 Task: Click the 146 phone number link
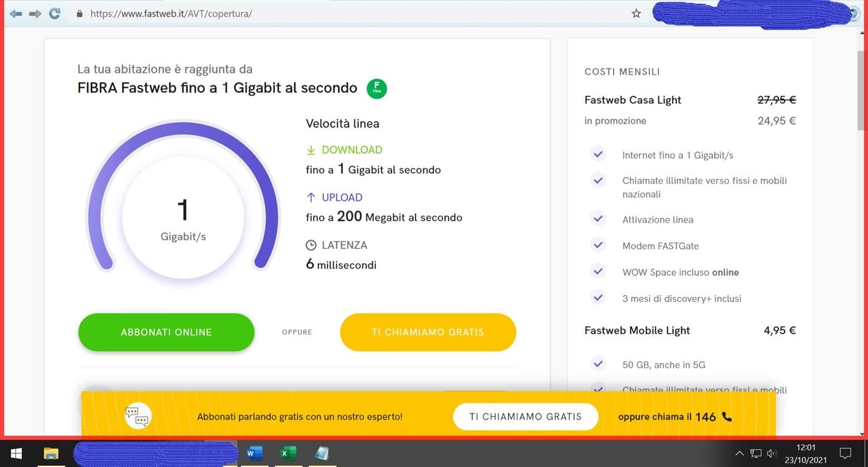[x=706, y=417]
